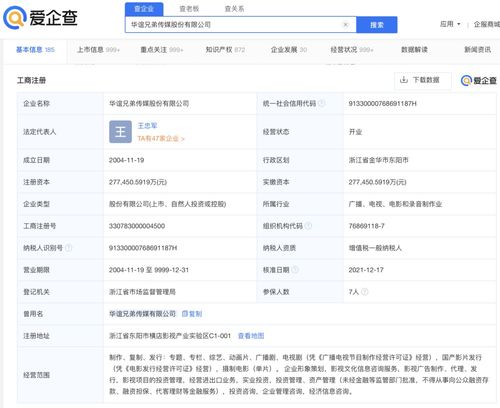Screen dimensions: 500x408
Task: Click the help icon next to 统一社会信用代码
Action: (x=322, y=103)
